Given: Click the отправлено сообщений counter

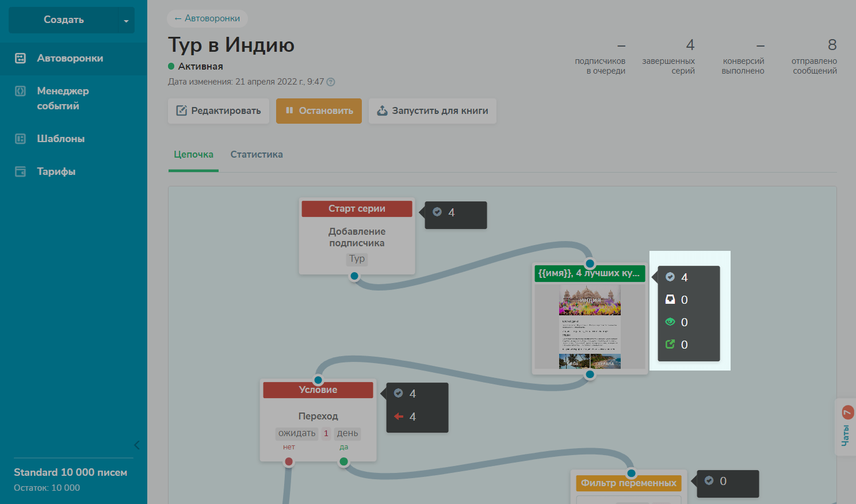Looking at the screenshot, I should [x=814, y=56].
